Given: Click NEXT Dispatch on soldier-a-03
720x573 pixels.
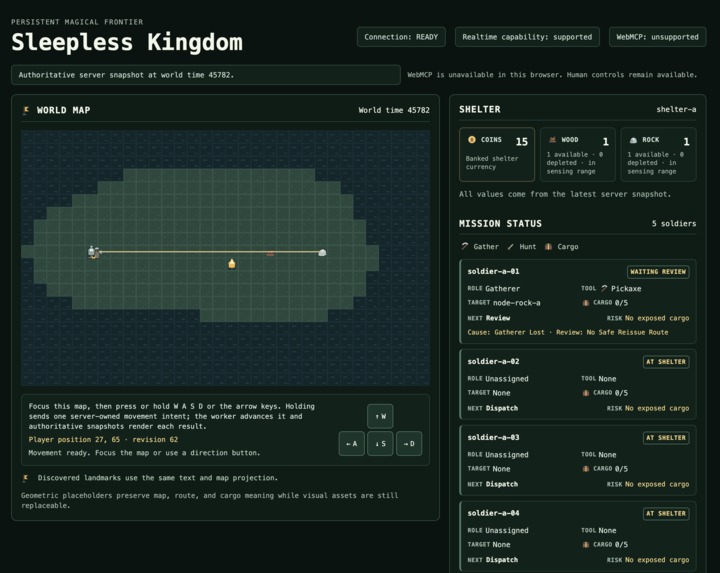Looking at the screenshot, I should pyautogui.click(x=493, y=484).
